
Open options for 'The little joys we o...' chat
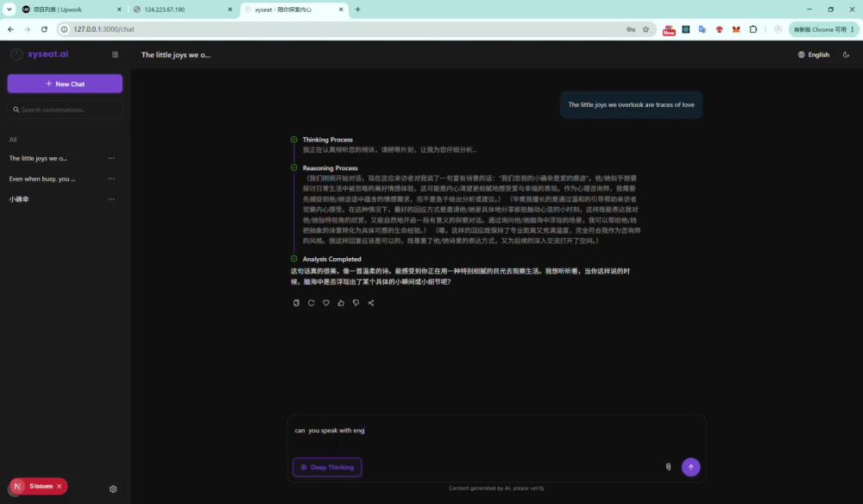click(x=111, y=158)
